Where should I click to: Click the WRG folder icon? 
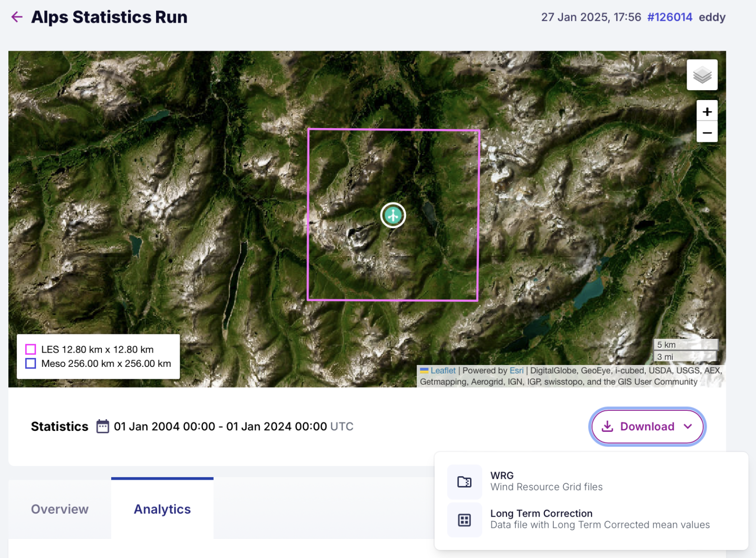pyautogui.click(x=464, y=482)
